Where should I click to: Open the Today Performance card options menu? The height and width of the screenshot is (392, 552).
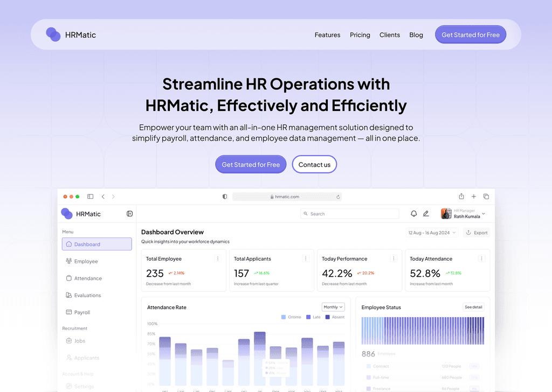[x=394, y=258]
